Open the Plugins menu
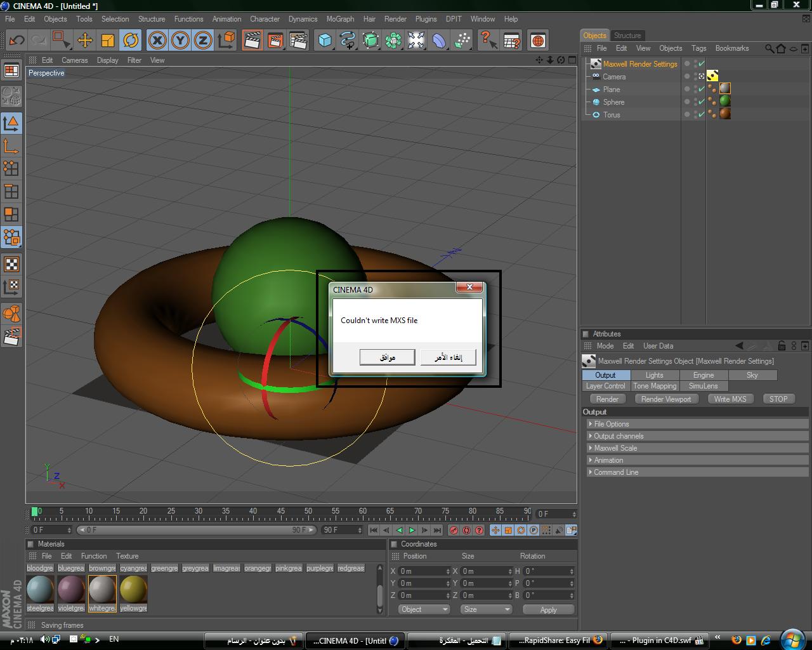The image size is (812, 650). [x=426, y=19]
